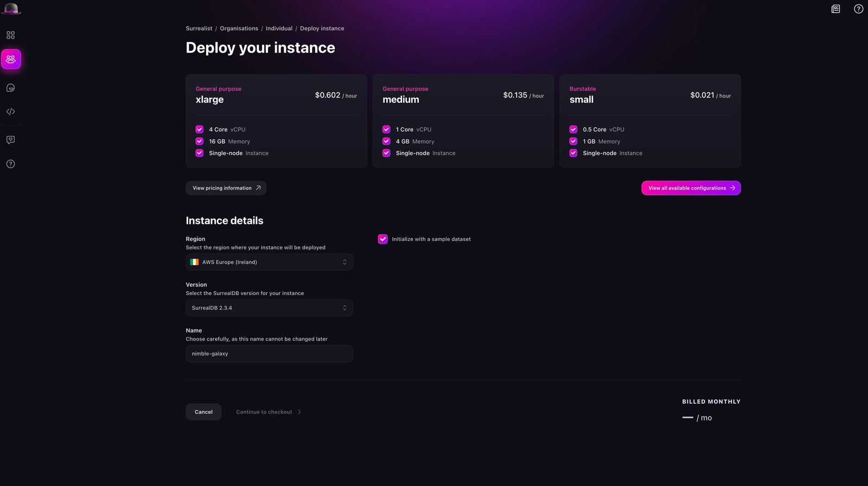Click the top-right help question mark icon
The image size is (868, 486).
coord(858,9)
